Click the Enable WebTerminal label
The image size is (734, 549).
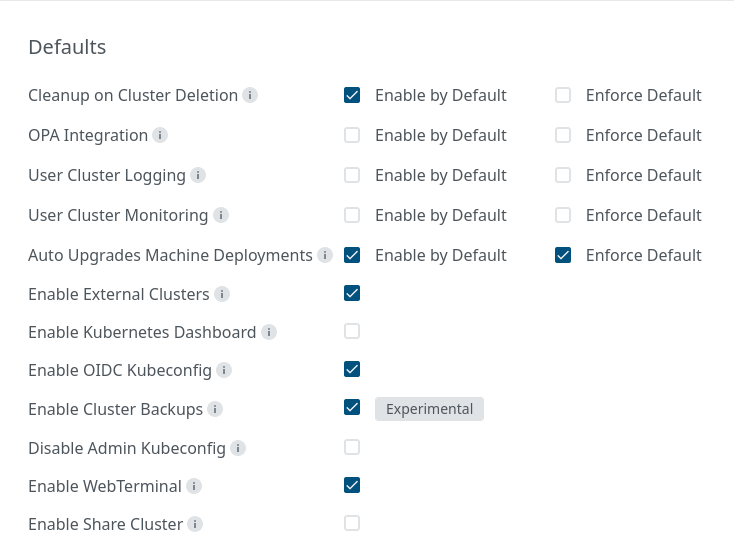pos(105,486)
